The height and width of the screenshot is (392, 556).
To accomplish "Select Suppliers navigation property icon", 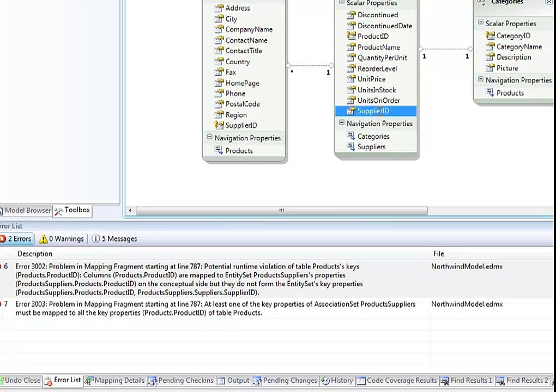I will point(350,146).
